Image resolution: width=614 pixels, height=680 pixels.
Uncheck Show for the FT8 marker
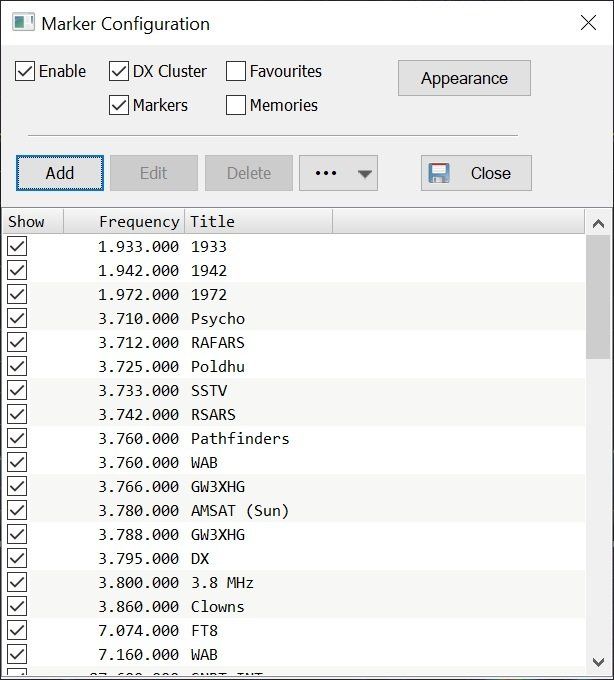[17, 630]
